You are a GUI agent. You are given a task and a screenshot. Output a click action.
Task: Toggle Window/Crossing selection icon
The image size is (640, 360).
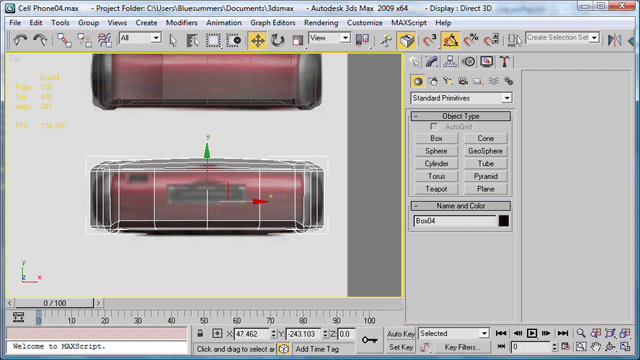pyautogui.click(x=233, y=40)
